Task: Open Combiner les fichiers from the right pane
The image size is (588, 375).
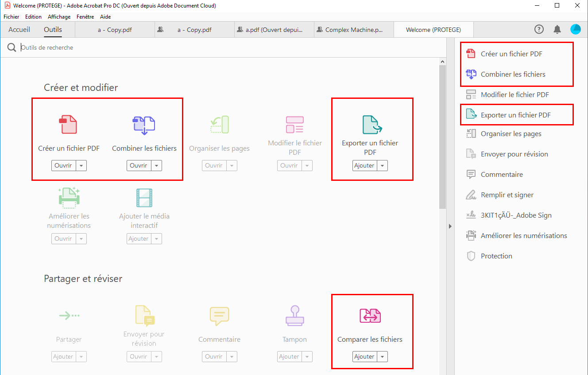Action: (x=513, y=74)
